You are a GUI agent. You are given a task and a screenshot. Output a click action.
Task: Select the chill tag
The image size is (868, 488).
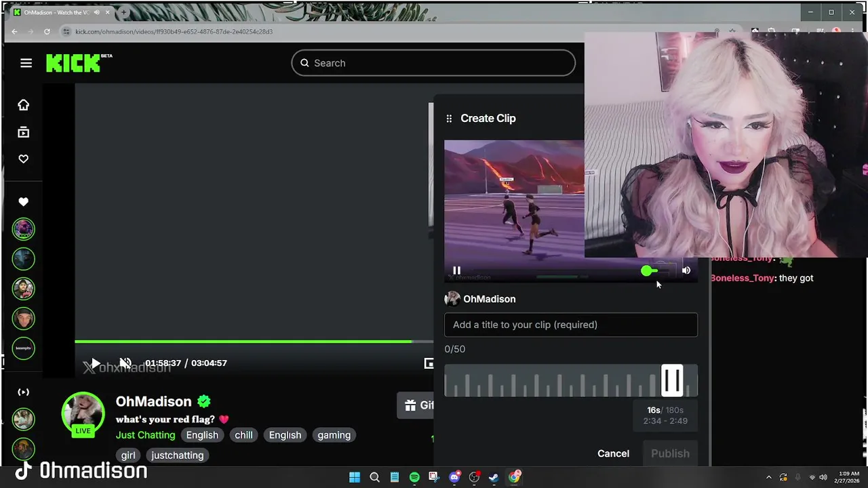(243, 435)
